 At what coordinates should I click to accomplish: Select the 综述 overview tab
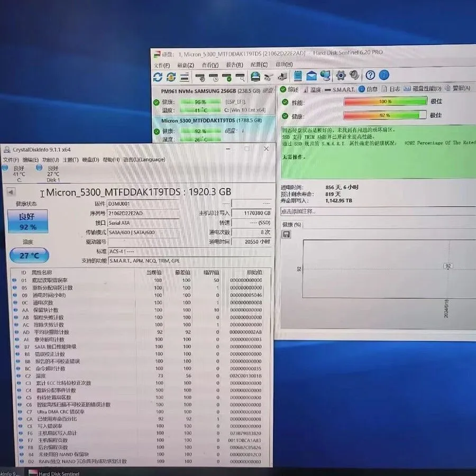(x=289, y=89)
